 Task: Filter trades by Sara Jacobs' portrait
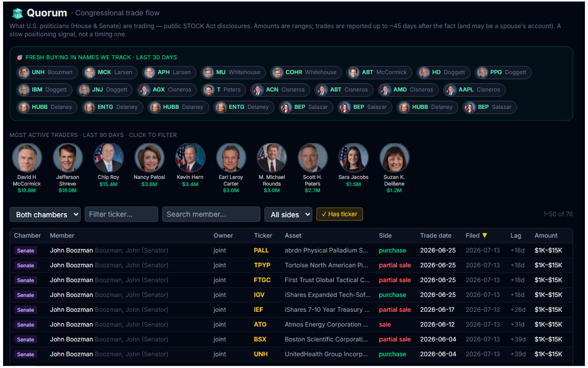354,158
